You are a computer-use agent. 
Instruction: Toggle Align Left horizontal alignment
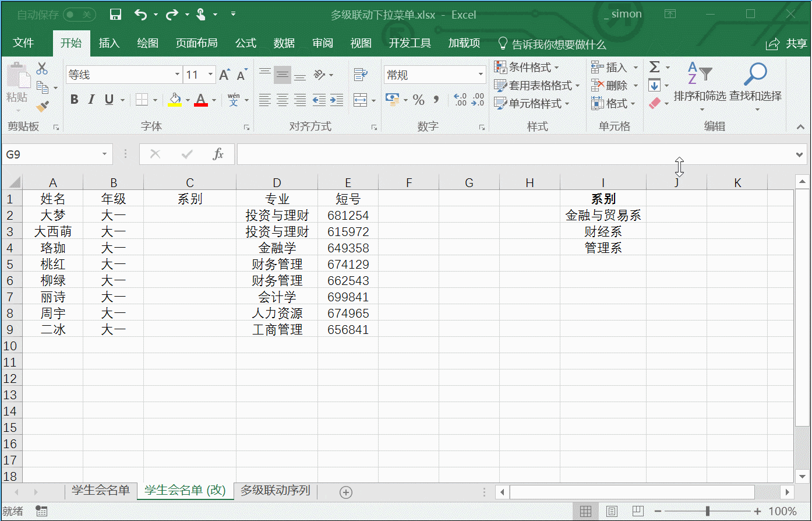coord(265,100)
